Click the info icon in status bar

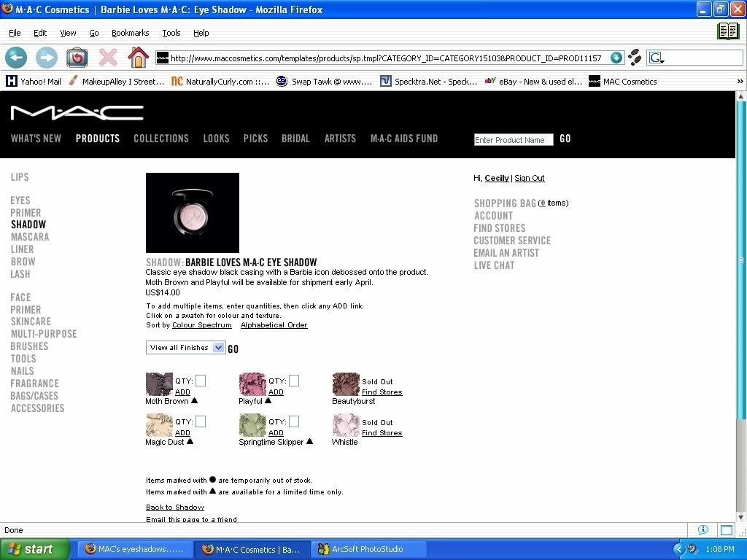coord(703,529)
